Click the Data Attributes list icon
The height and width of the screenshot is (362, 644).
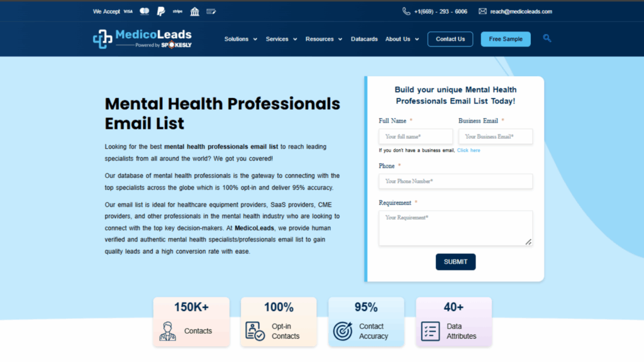430,331
